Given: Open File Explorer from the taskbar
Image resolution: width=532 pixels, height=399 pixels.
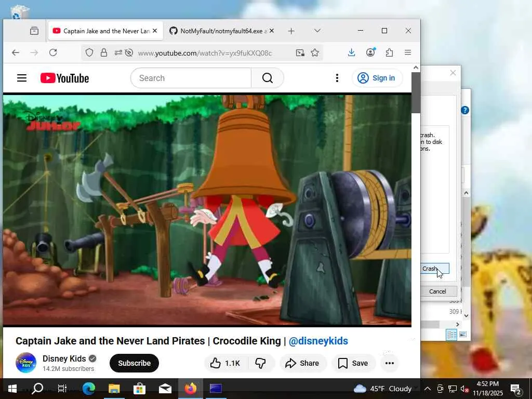Looking at the screenshot, I should [x=114, y=389].
